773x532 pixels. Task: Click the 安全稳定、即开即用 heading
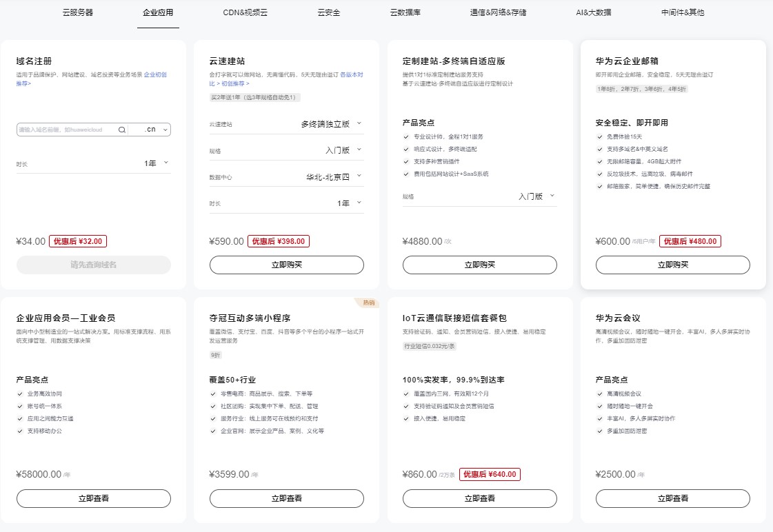click(x=632, y=123)
